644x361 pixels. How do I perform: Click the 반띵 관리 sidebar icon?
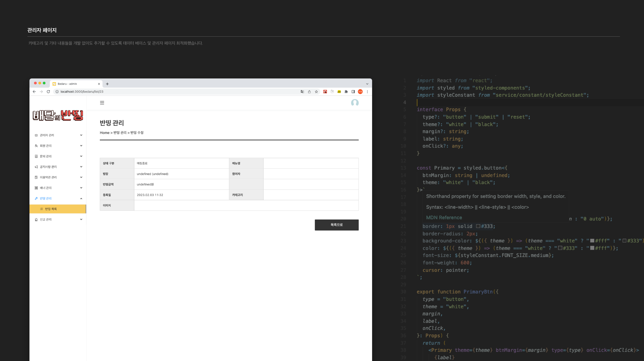[36, 198]
